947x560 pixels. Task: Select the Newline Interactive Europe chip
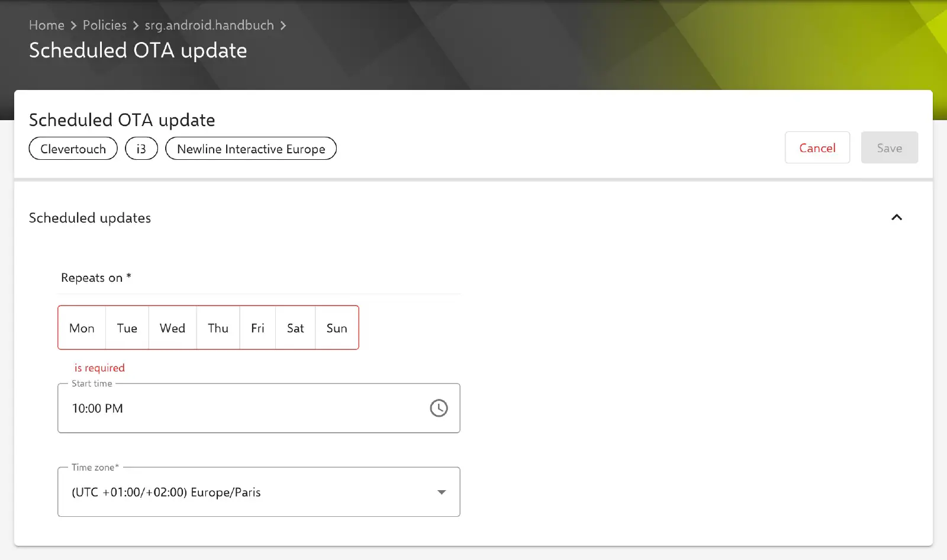251,149
